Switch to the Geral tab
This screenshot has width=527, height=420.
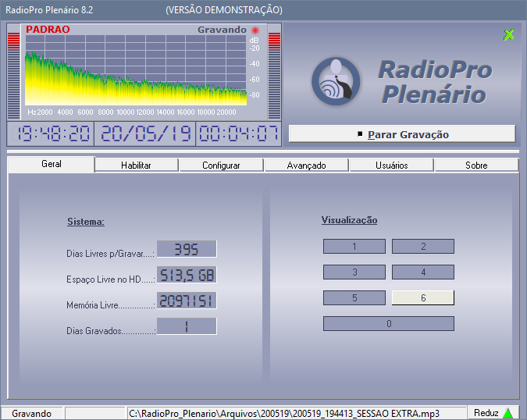pos(52,164)
